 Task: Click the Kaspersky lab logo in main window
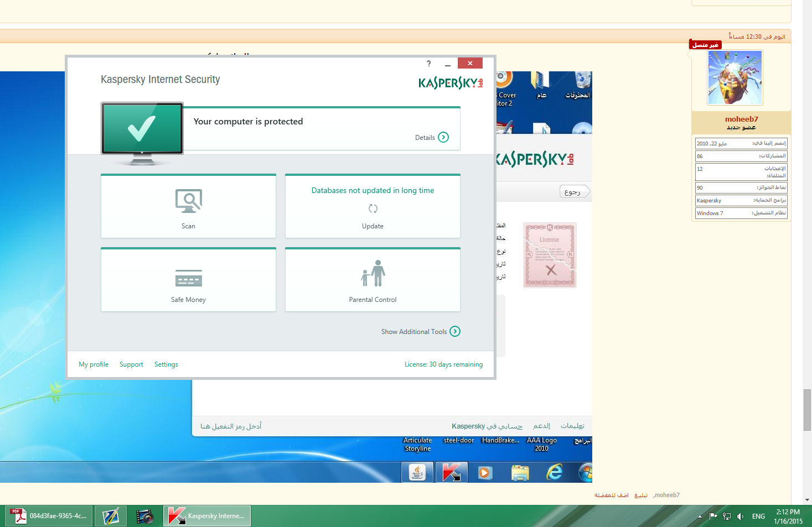click(x=451, y=83)
